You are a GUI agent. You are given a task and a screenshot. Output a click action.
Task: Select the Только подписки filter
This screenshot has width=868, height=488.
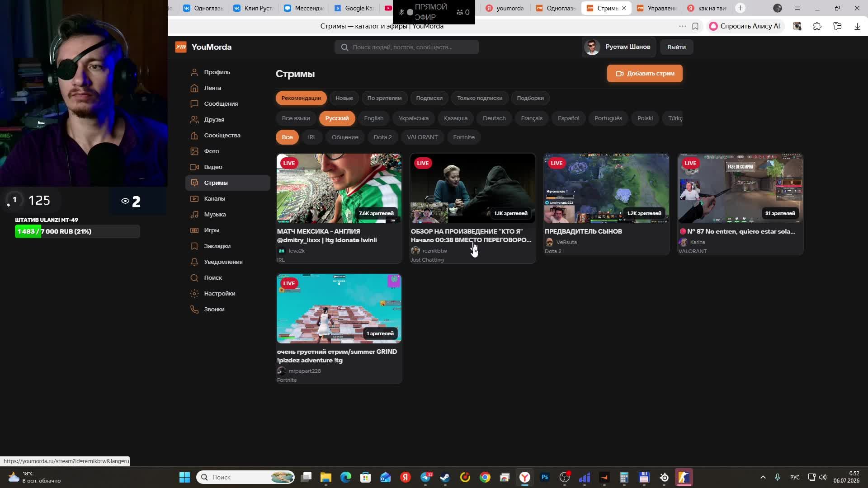[480, 98]
